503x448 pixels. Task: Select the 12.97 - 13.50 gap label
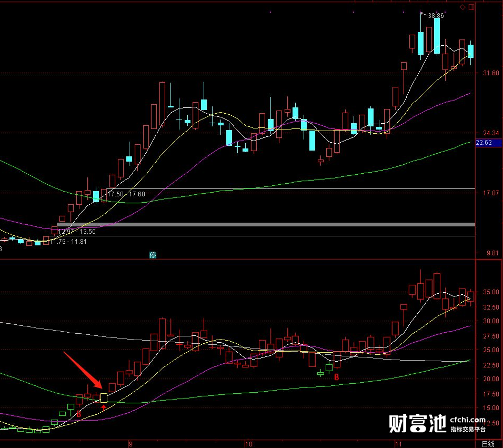(77, 232)
